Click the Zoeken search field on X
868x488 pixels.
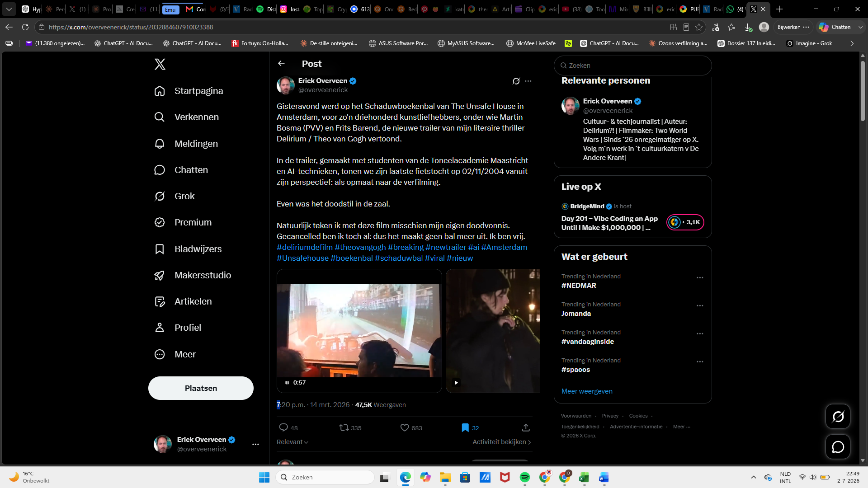tap(632, 66)
